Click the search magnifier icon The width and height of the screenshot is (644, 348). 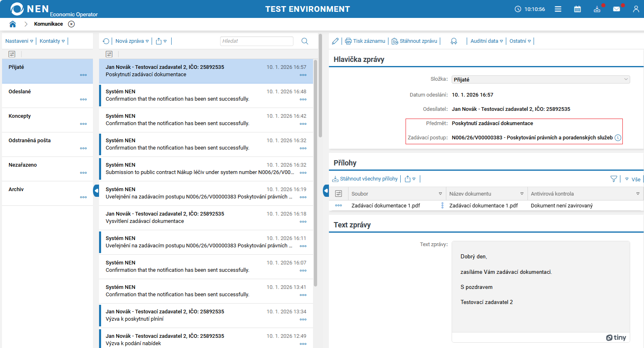tap(304, 41)
